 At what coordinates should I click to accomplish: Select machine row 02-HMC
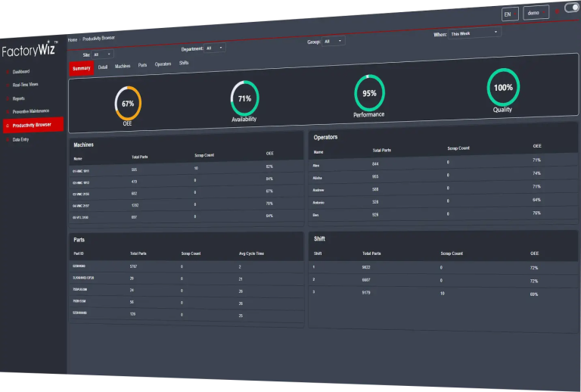[x=186, y=181]
